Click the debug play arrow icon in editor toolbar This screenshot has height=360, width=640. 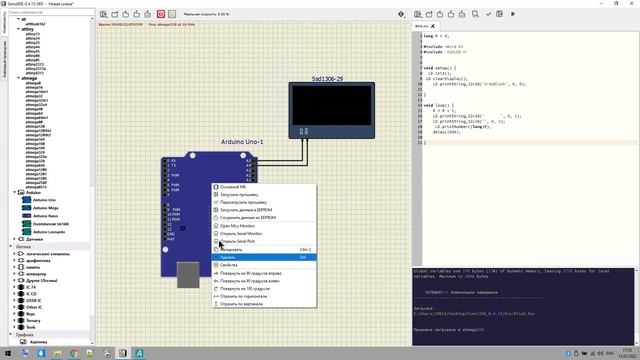click(513, 14)
